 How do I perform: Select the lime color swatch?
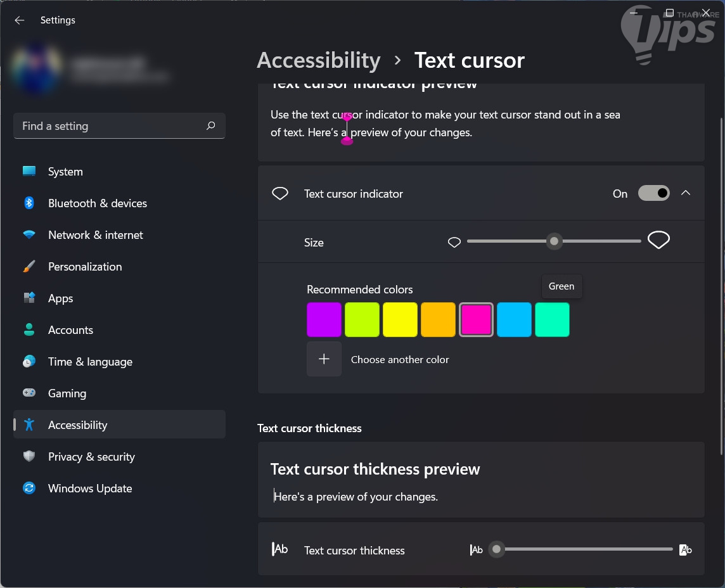[x=362, y=319]
